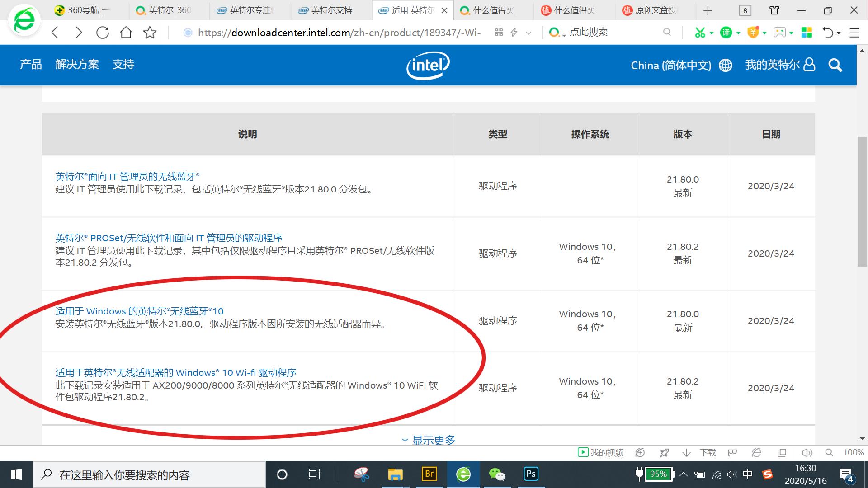
Task: Click the restore closed tab arrow icon
Action: point(827,32)
